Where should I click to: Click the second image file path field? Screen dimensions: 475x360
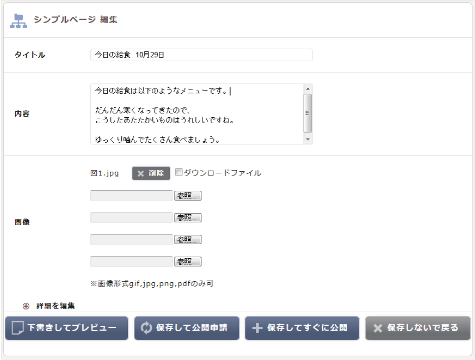coord(131,218)
